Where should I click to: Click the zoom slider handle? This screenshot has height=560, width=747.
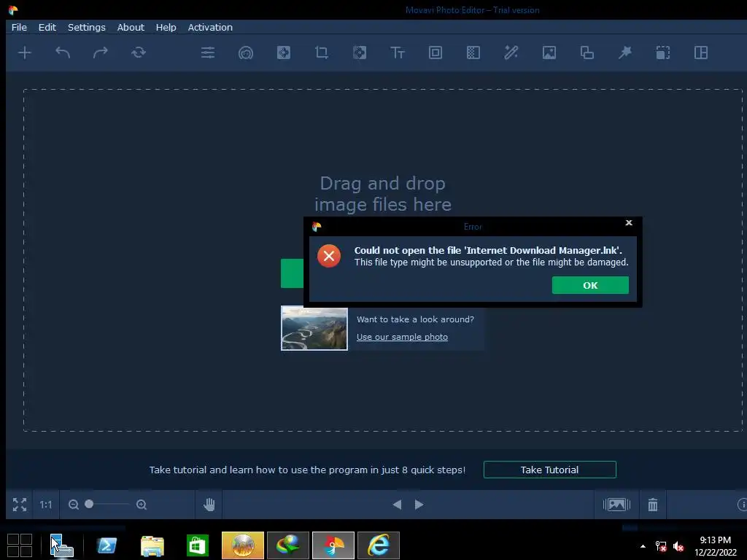tap(89, 504)
